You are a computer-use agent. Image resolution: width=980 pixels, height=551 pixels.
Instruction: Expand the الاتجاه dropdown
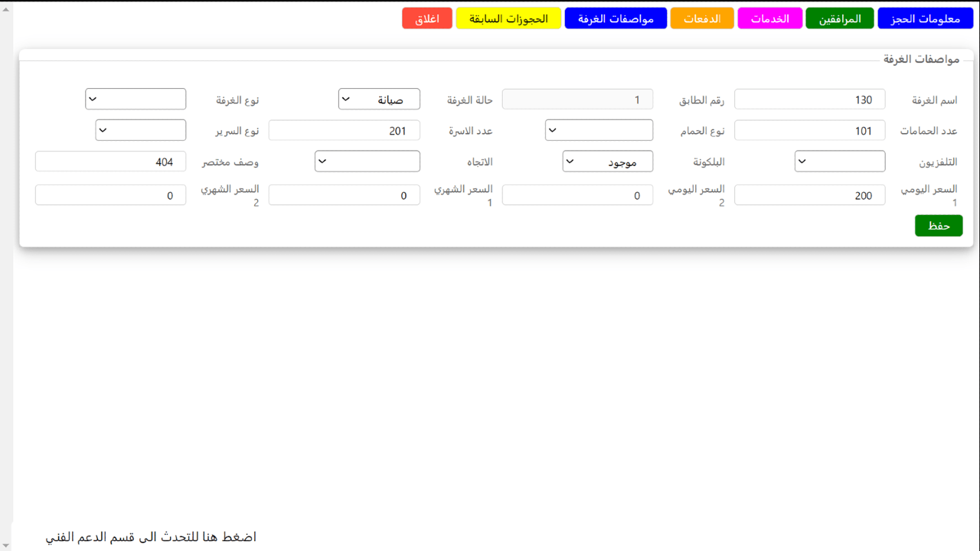pos(367,161)
